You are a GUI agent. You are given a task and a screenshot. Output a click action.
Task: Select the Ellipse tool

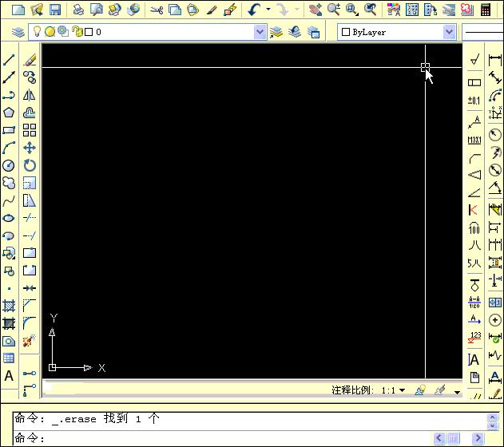click(x=9, y=219)
